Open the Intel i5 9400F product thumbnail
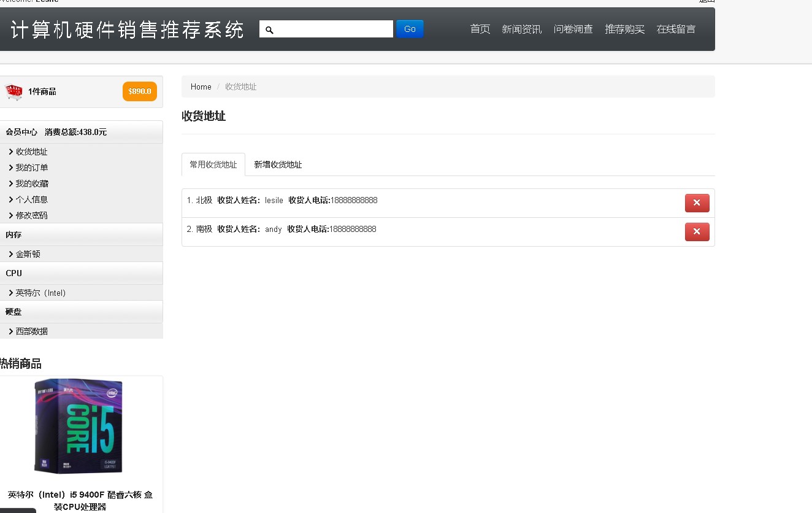 click(79, 426)
